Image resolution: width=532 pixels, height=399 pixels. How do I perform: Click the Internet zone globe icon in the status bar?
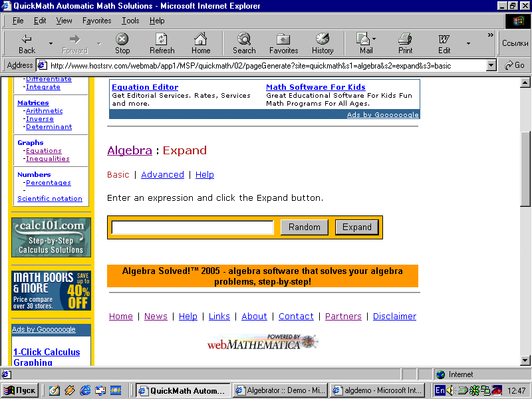440,374
